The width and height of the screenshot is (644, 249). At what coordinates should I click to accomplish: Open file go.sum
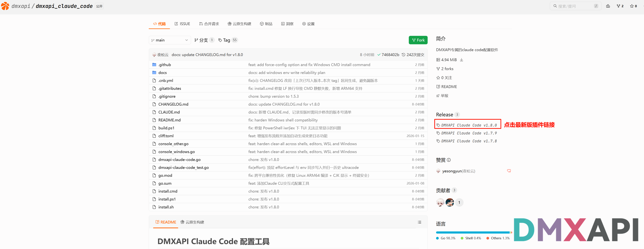pos(165,183)
